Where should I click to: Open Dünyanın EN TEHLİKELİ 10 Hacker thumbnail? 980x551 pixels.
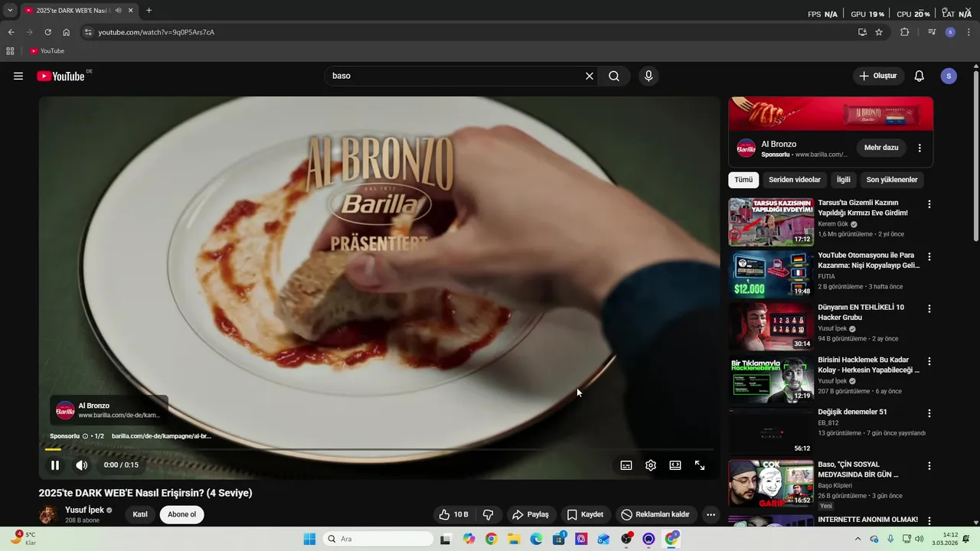770,326
